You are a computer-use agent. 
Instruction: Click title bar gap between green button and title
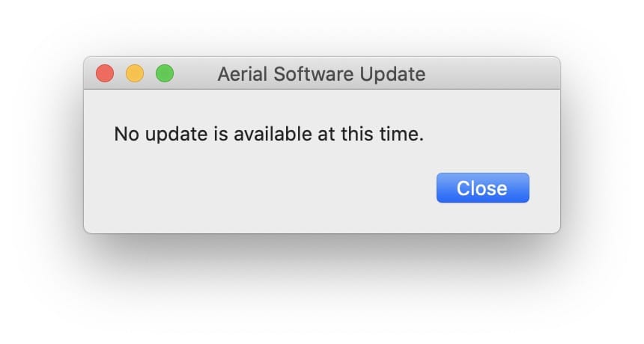pyautogui.click(x=196, y=74)
